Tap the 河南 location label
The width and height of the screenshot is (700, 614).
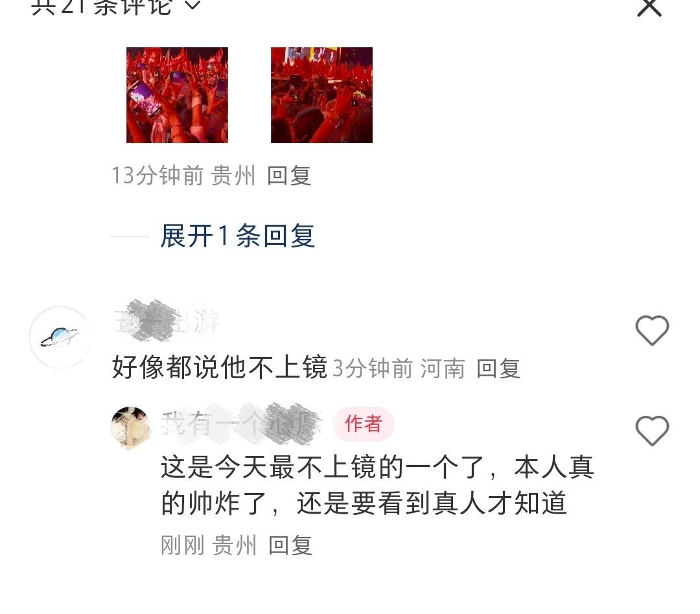443,369
